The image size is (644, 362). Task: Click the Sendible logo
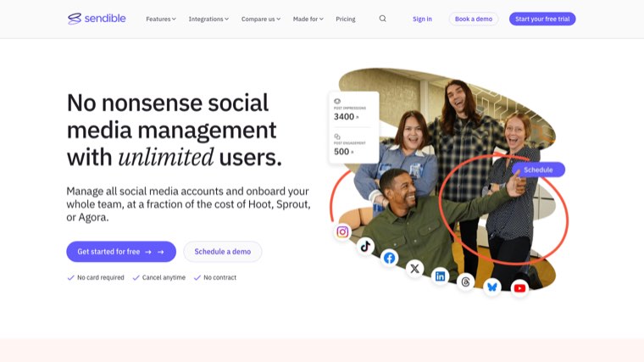click(97, 19)
